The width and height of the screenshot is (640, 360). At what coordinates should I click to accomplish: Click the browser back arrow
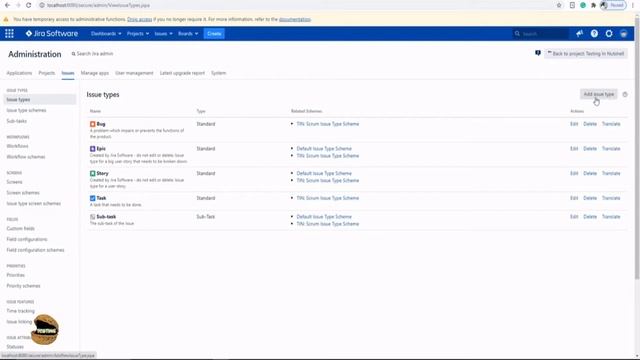pos(7,5)
